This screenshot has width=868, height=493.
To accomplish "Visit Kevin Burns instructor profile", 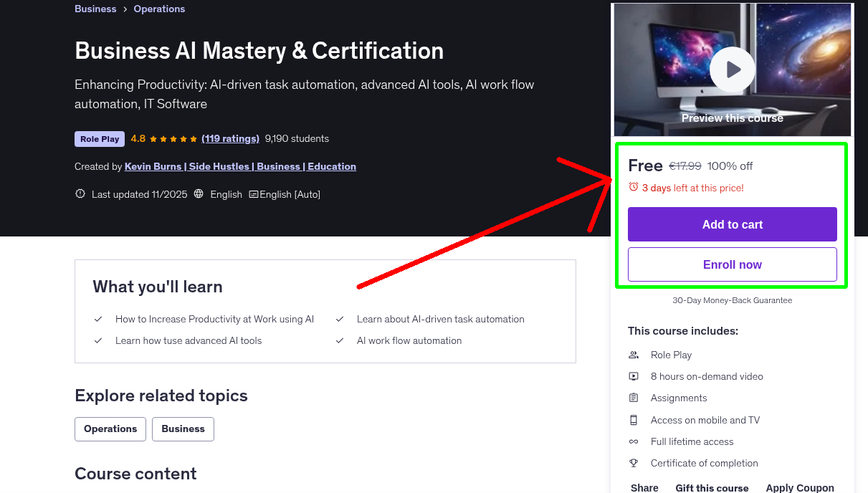I will coord(153,166).
